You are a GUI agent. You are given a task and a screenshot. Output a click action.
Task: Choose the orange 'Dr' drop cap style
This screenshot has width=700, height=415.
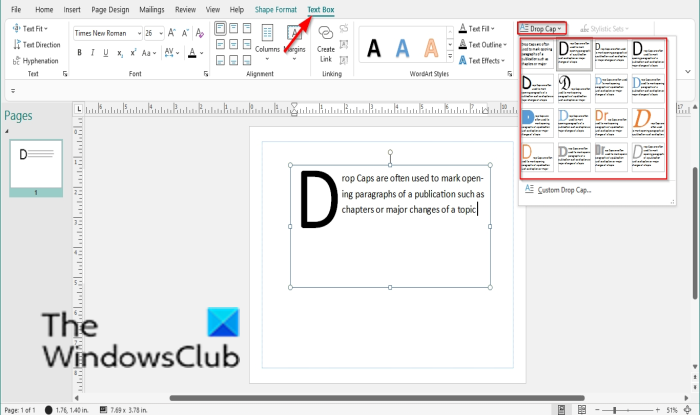click(x=611, y=123)
